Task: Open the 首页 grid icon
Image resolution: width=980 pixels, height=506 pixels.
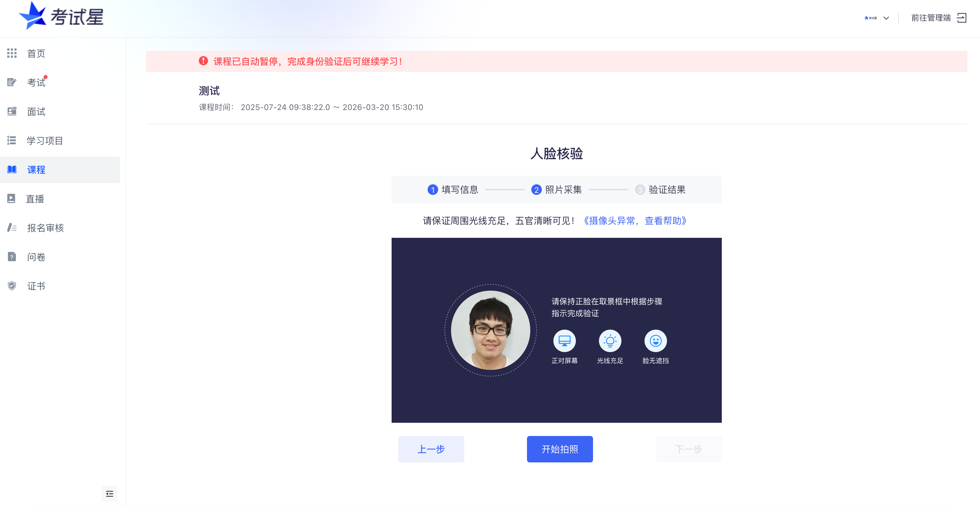Action: (x=12, y=53)
